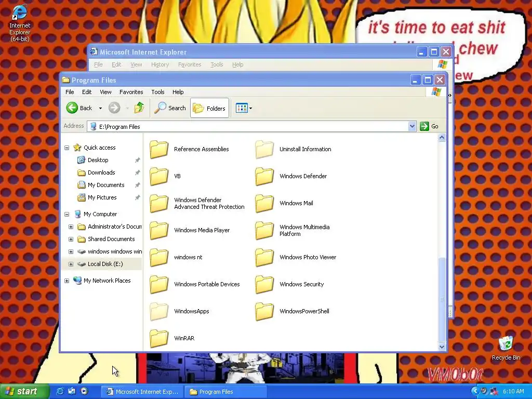Click Show Desktop quick launch icon
The width and height of the screenshot is (532, 399).
tap(72, 391)
